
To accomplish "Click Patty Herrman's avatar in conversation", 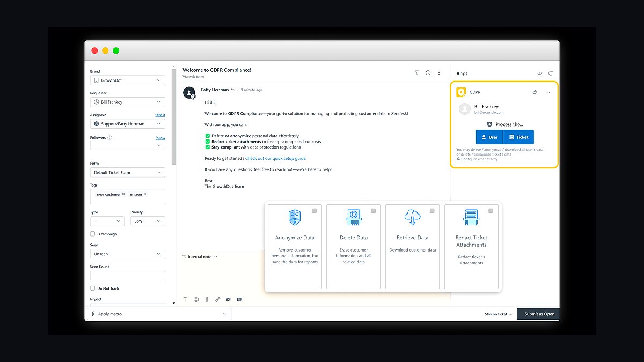I will coord(189,93).
